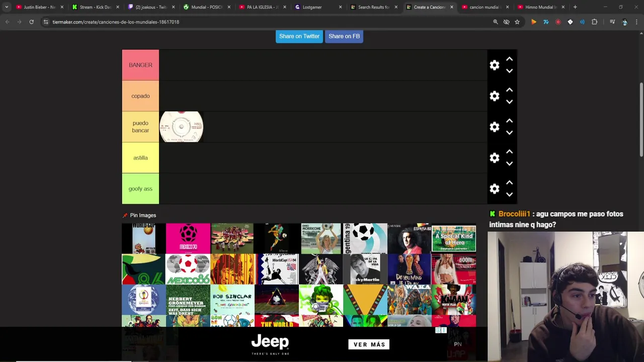Image resolution: width=644 pixels, height=362 pixels.
Task: Click the tiermaker.com address bar
Action: point(267,22)
